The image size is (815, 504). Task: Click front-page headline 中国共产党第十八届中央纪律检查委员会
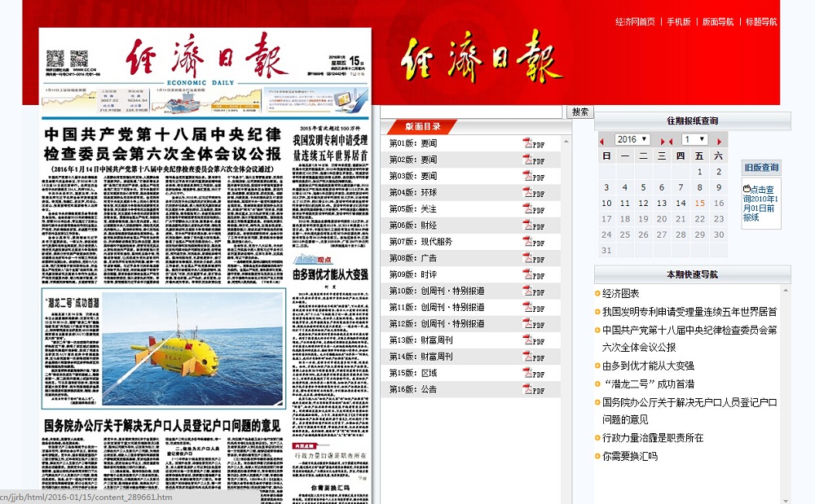[x=163, y=144]
